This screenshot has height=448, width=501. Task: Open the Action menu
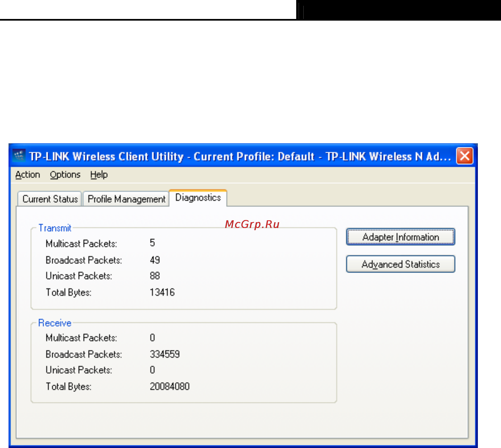28,175
